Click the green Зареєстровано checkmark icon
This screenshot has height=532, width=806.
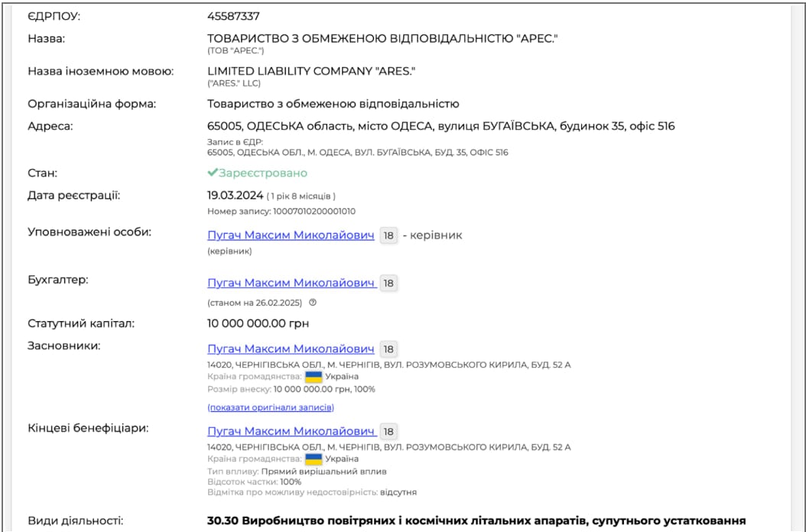(213, 174)
